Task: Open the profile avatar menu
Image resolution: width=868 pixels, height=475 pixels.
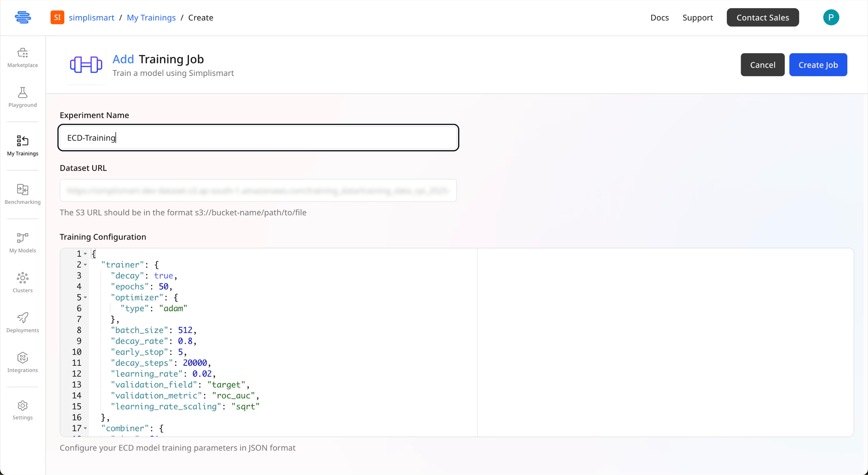Action: [x=831, y=17]
